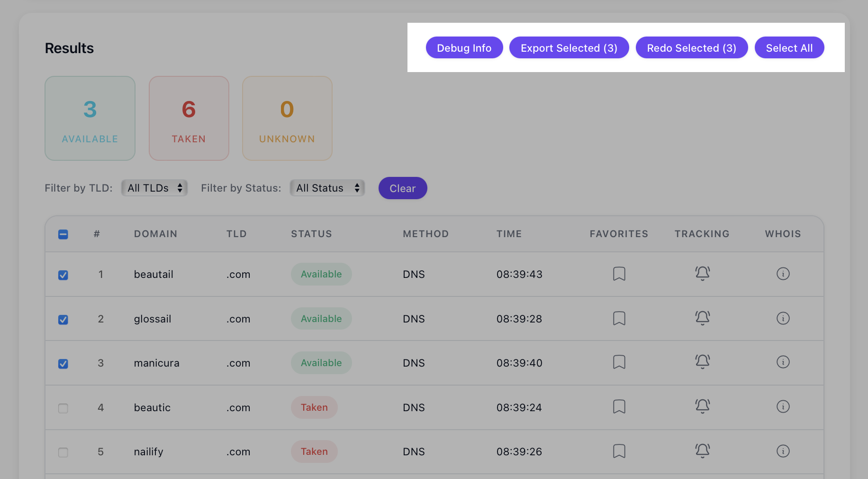Add beautic to favorites

tap(619, 406)
